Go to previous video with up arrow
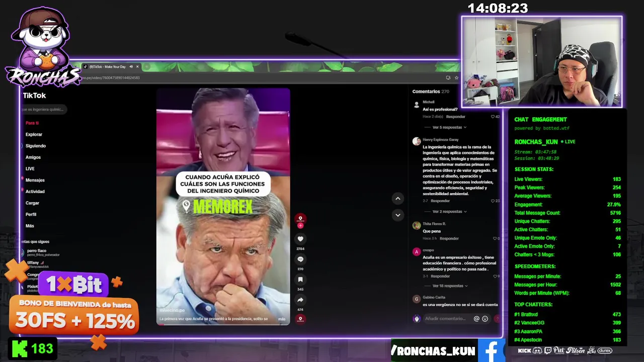Viewport: 644px width, 362px height. 397,199
